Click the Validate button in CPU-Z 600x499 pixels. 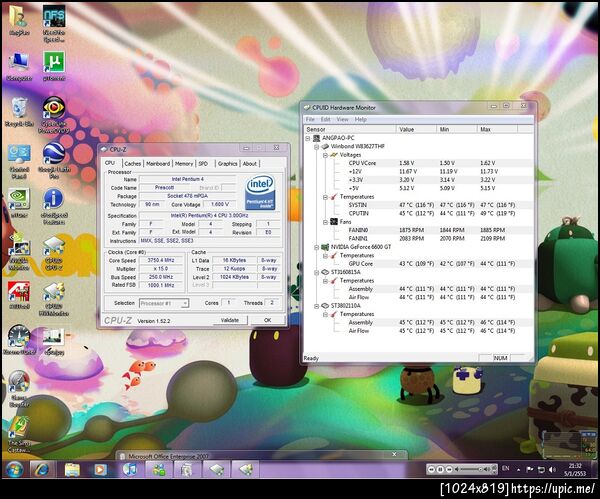coord(229,320)
